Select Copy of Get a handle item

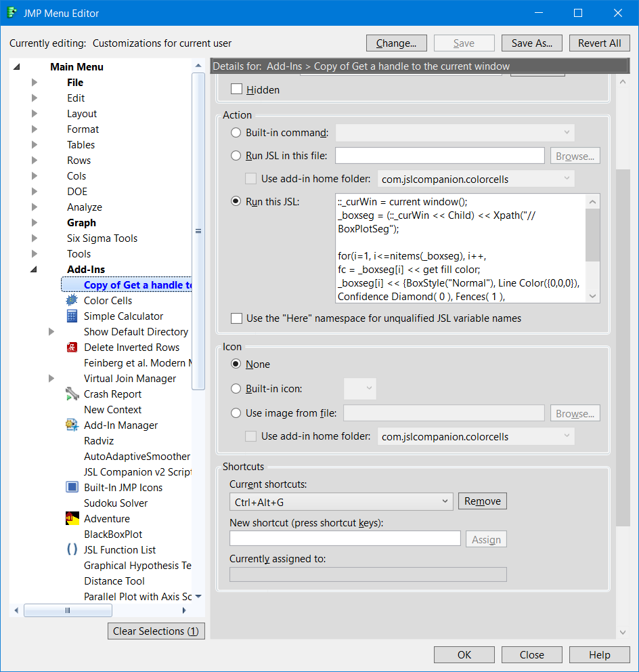(x=127, y=285)
